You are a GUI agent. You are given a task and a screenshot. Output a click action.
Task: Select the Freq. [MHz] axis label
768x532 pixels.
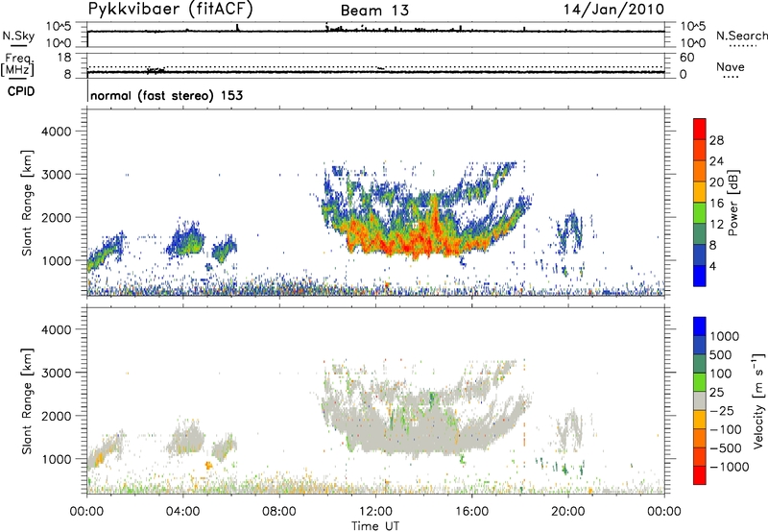tap(18, 64)
